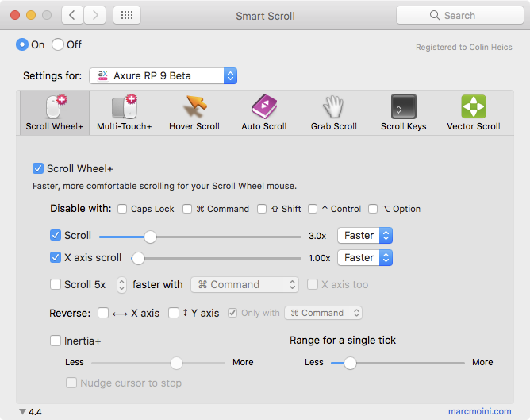Enable the Option disable checkbox
530x420 pixels.
click(373, 209)
